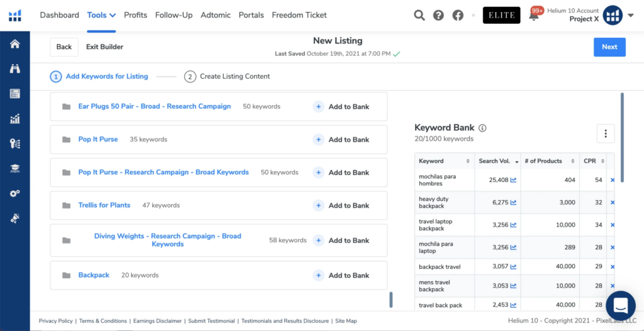The width and height of the screenshot is (644, 331).
Task: Select step 2 Create Listing Content
Action: [227, 77]
